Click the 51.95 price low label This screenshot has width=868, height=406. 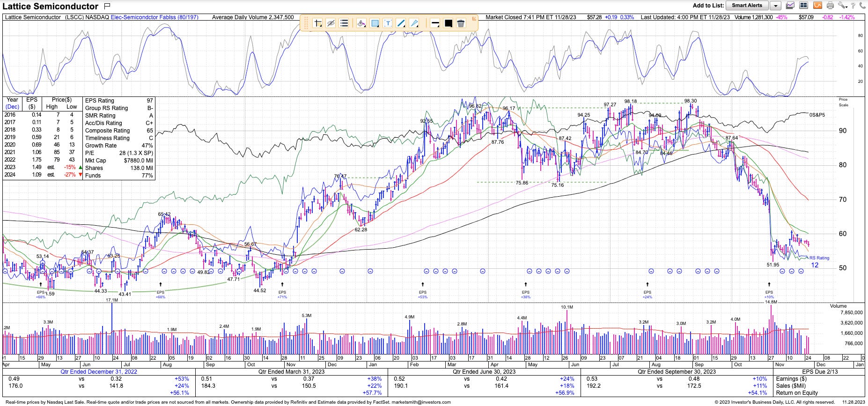773,265
